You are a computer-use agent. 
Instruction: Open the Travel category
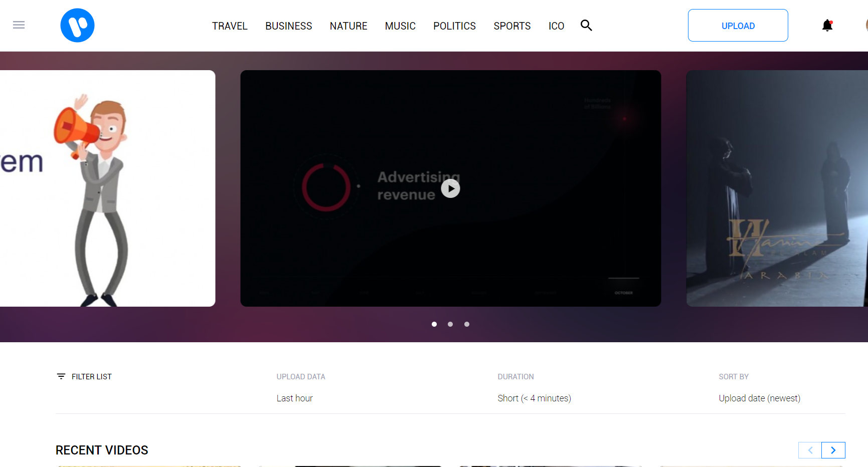click(x=230, y=26)
